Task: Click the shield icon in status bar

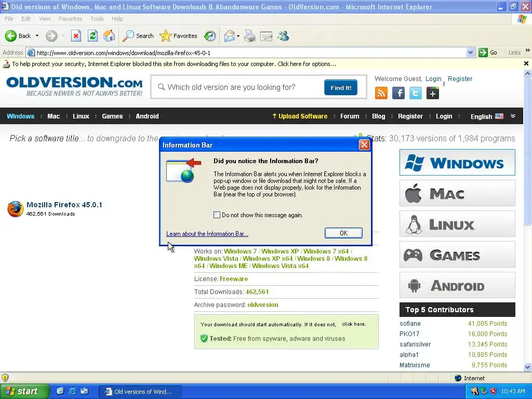Action: (5, 378)
